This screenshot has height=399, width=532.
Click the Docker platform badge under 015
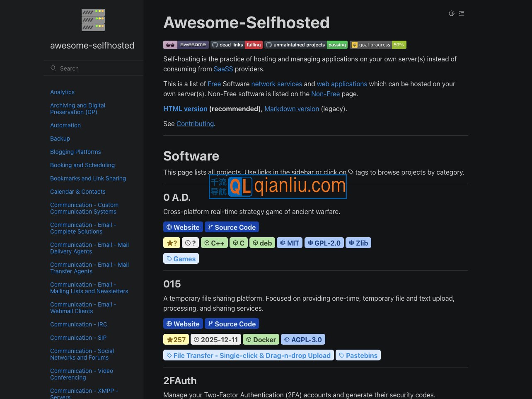coord(261,339)
